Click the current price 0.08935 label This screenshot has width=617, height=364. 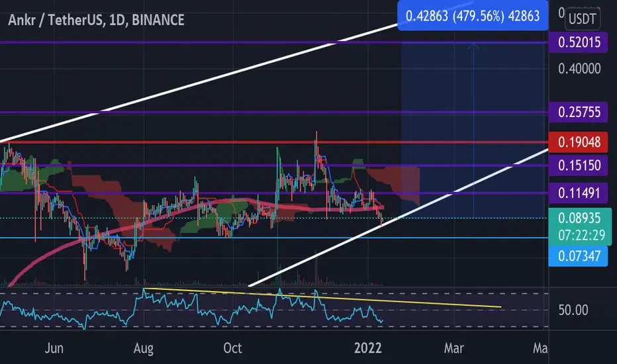(579, 218)
